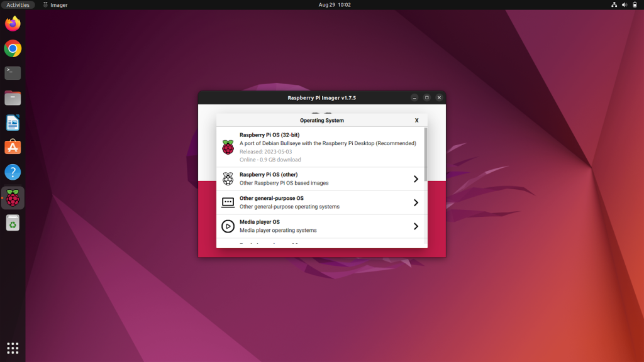Close the Operating System chooser with the X
Image resolution: width=644 pixels, height=362 pixels.
(416, 120)
